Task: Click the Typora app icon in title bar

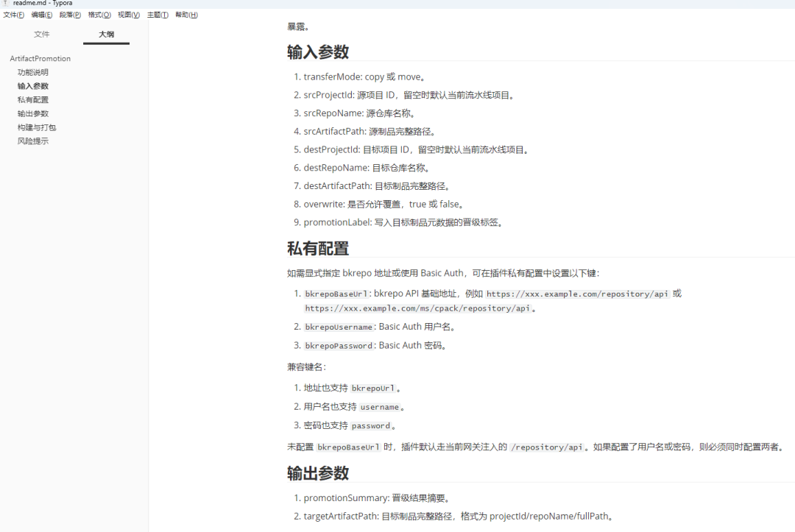Action: pos(5,3)
